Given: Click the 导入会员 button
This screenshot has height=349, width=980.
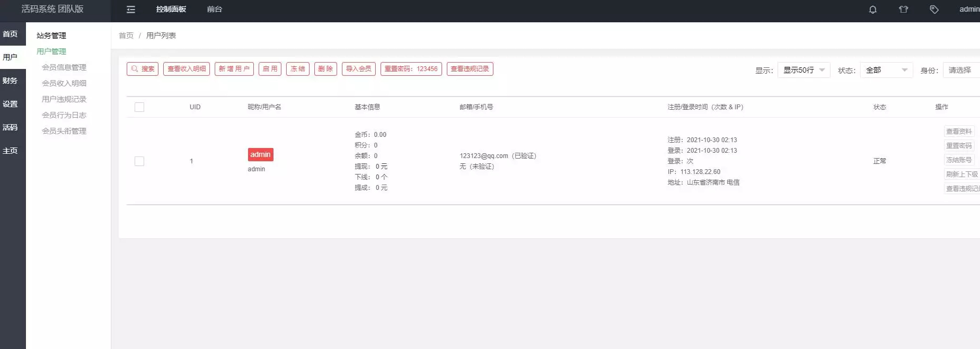Looking at the screenshot, I should pos(359,69).
